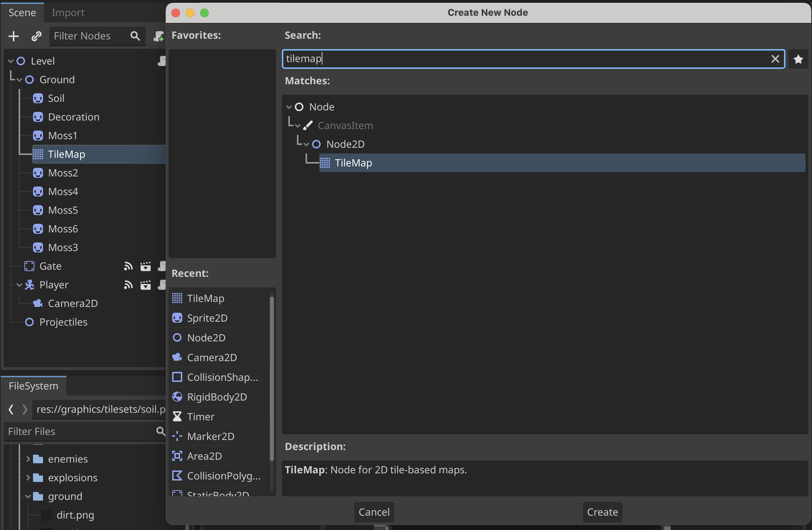Pick CollisionShape from the Recent list
Image resolution: width=812 pixels, height=530 pixels.
pyautogui.click(x=217, y=377)
